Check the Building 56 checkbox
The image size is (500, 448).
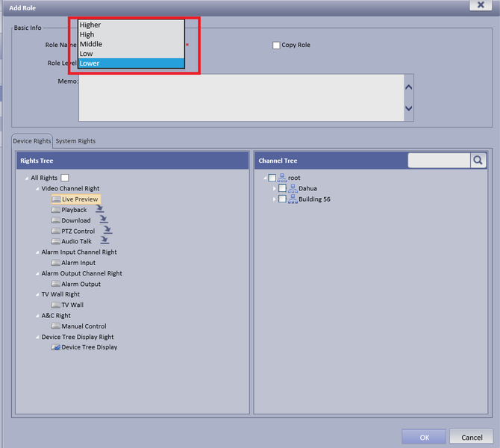[282, 199]
